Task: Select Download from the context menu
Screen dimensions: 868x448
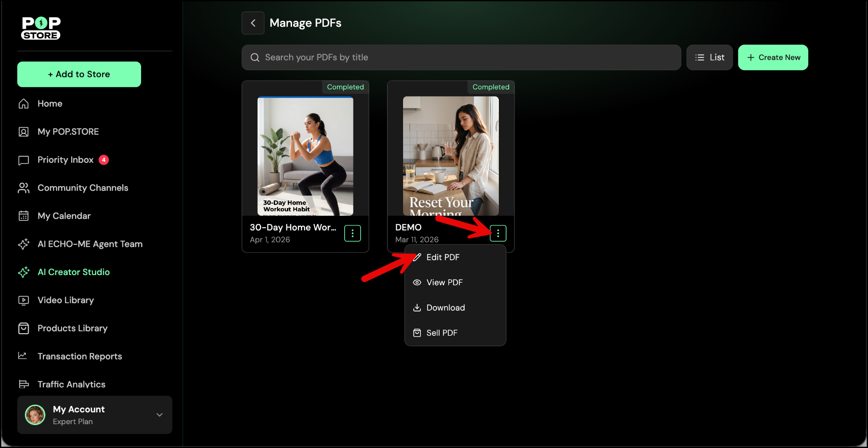Action: point(445,308)
